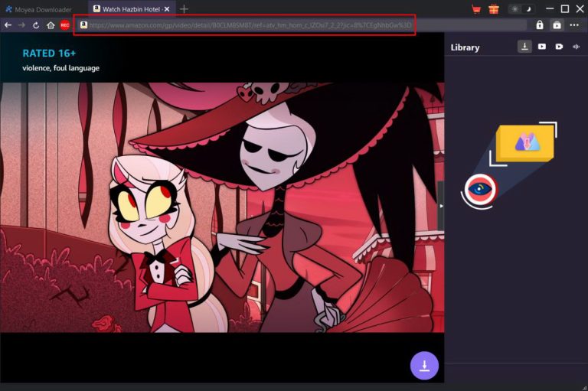Switch to dark mode moon toggle
Screen dimensions: 588x391
click(527, 9)
